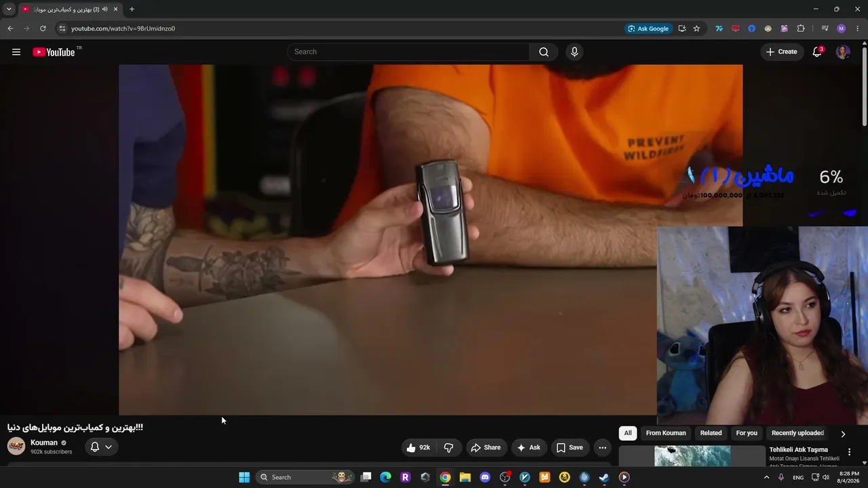Click the Share button
Image resolution: width=868 pixels, height=488 pixels.
point(486,447)
